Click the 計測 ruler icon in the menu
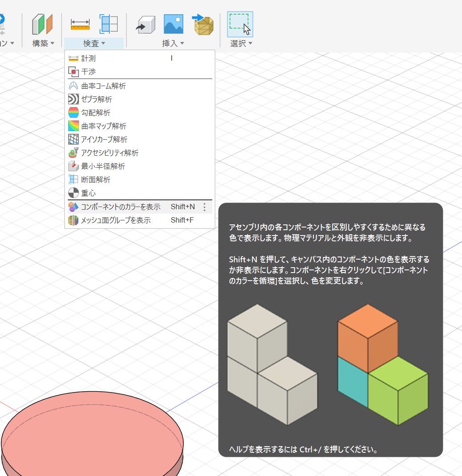The width and height of the screenshot is (462, 476). 74,58
